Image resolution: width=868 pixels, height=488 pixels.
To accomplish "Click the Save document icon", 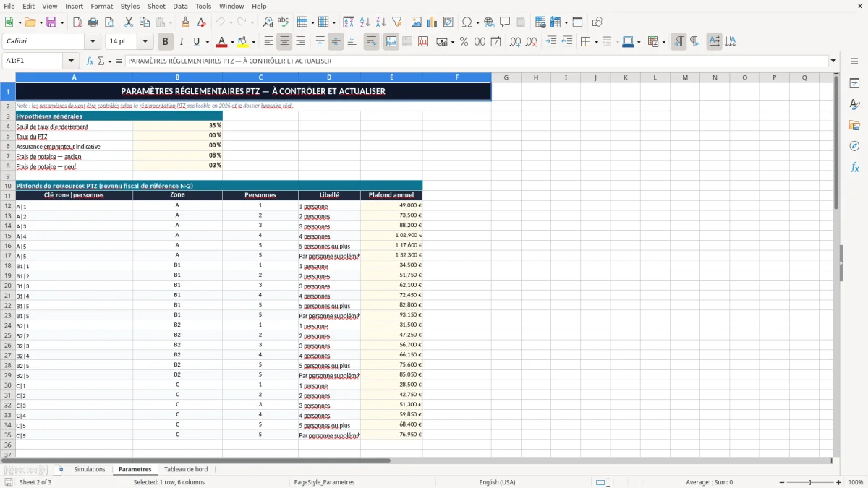I will (x=52, y=22).
